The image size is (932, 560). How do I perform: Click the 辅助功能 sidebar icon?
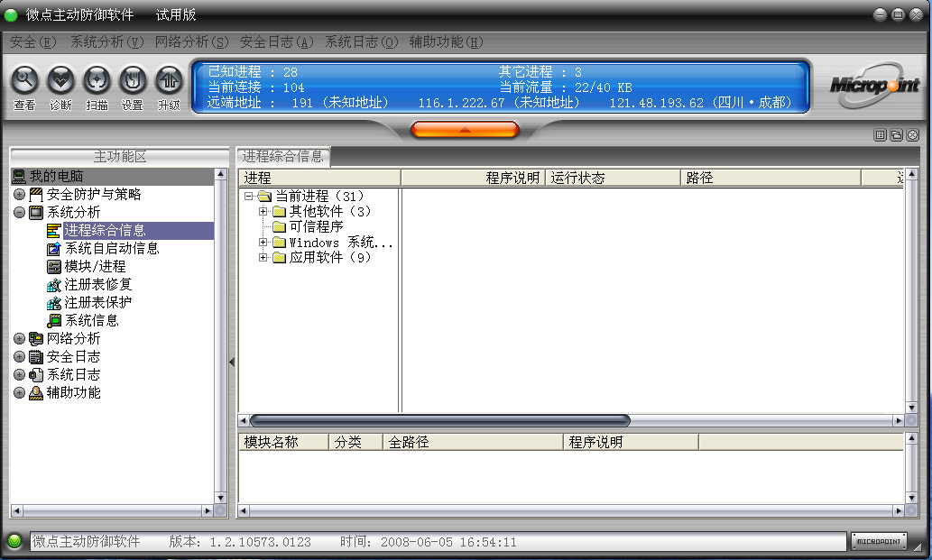click(x=36, y=392)
